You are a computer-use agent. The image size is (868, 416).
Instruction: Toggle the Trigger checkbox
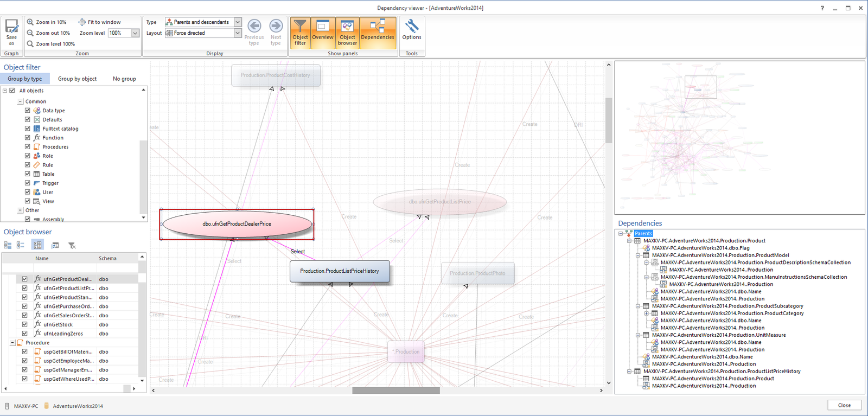[x=28, y=183]
